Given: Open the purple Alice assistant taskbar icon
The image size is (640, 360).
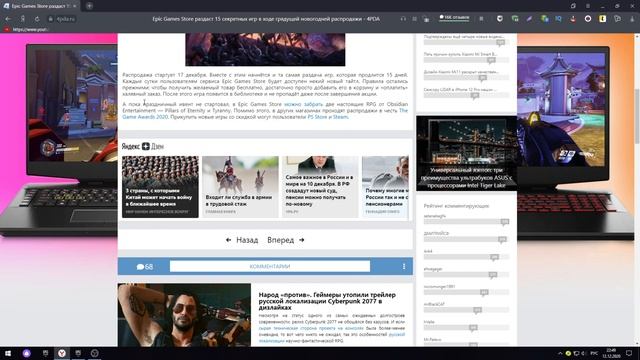Looking at the screenshot, I should click(x=27, y=353).
